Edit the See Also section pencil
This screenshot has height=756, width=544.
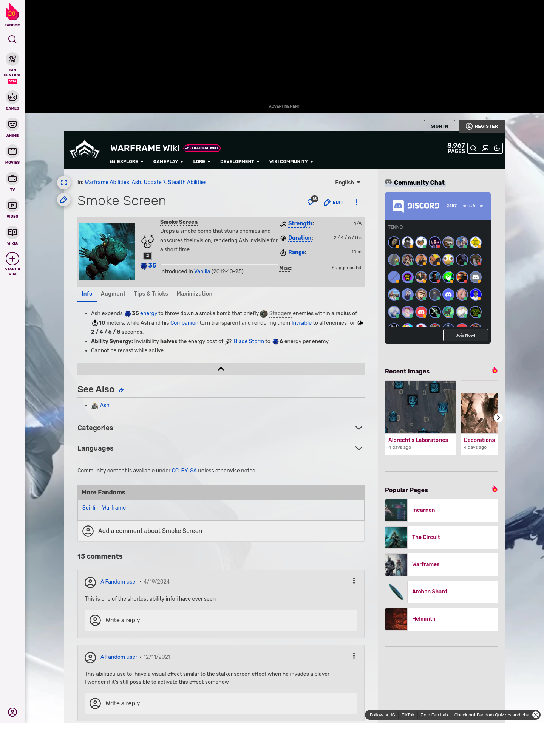pos(121,390)
